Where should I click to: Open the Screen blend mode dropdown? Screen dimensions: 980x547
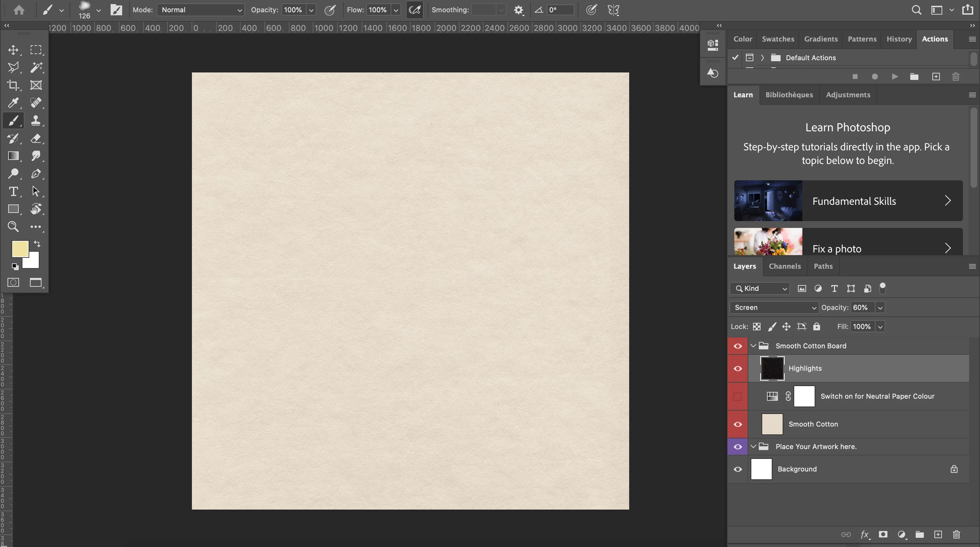click(774, 308)
